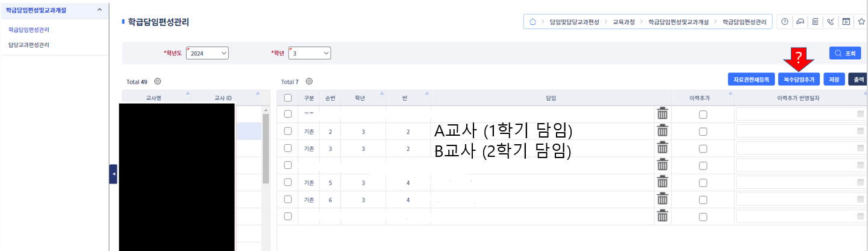Collapse the 학급담임편성및교과개설 menu section
Image resolution: width=868 pixels, height=251 pixels.
click(x=99, y=10)
